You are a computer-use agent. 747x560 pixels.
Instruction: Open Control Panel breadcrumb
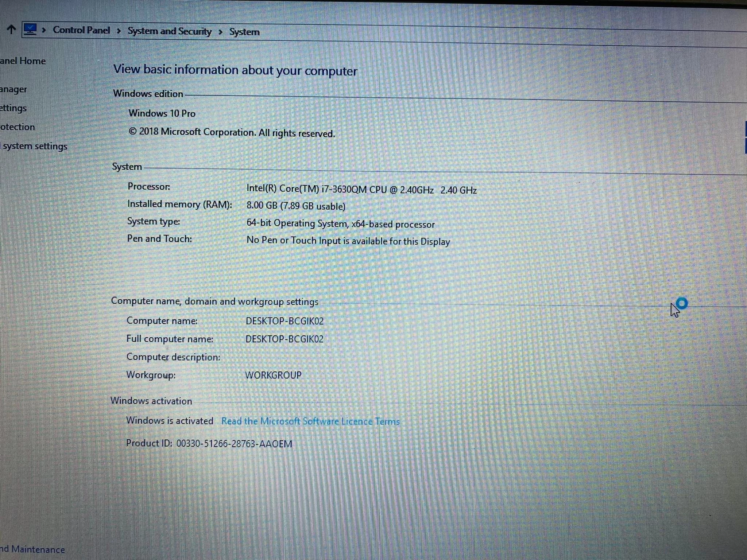81,30
